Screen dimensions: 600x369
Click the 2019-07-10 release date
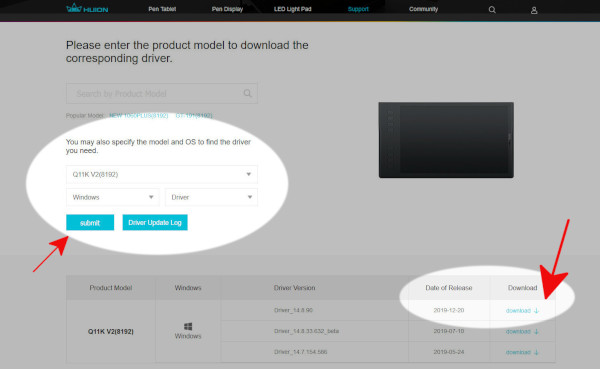pos(449,331)
